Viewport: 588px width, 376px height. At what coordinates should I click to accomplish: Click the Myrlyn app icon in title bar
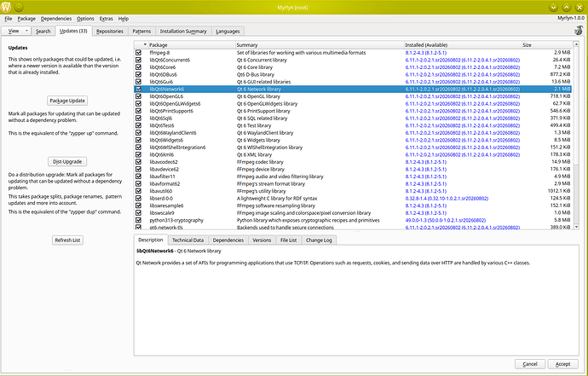point(6,7)
